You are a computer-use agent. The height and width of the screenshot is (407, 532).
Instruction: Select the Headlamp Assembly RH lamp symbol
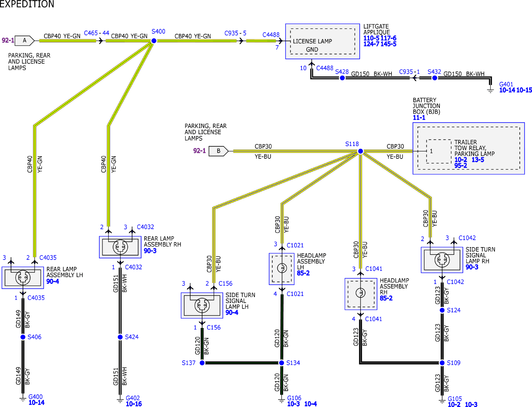click(x=360, y=293)
